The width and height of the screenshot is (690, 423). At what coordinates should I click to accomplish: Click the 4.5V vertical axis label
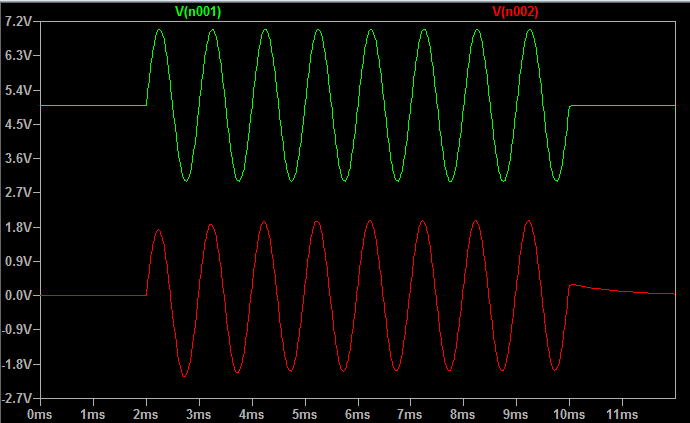pos(19,124)
